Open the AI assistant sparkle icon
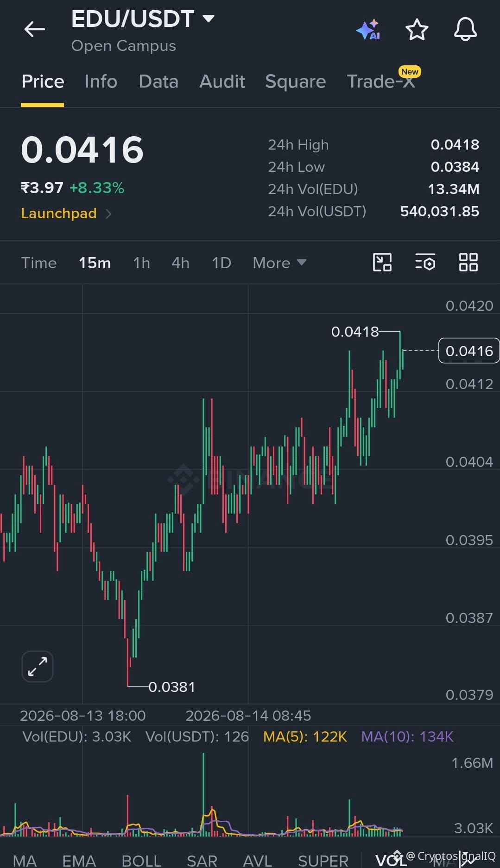Image resolution: width=500 pixels, height=868 pixels. 368,30
